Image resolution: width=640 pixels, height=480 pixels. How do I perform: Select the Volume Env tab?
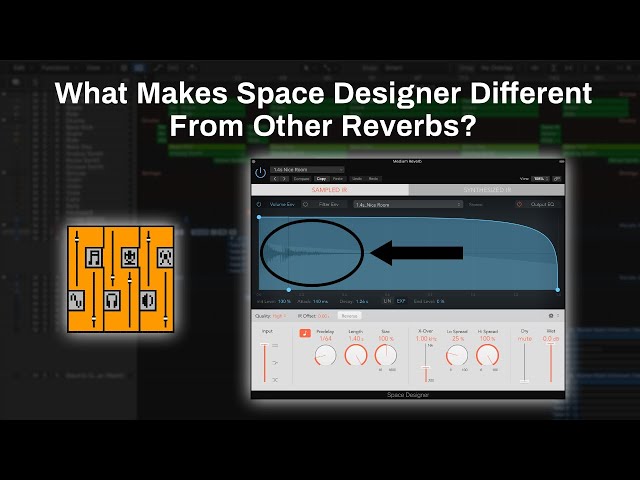click(x=282, y=204)
